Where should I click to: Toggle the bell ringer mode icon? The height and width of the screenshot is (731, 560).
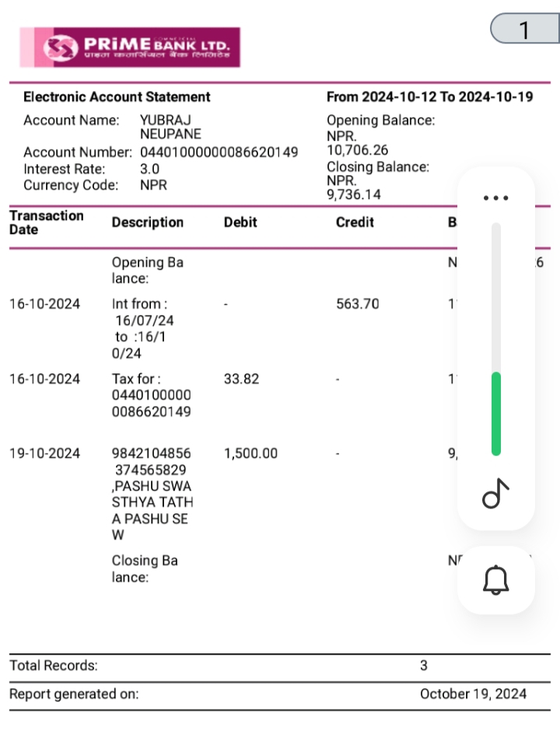click(495, 580)
